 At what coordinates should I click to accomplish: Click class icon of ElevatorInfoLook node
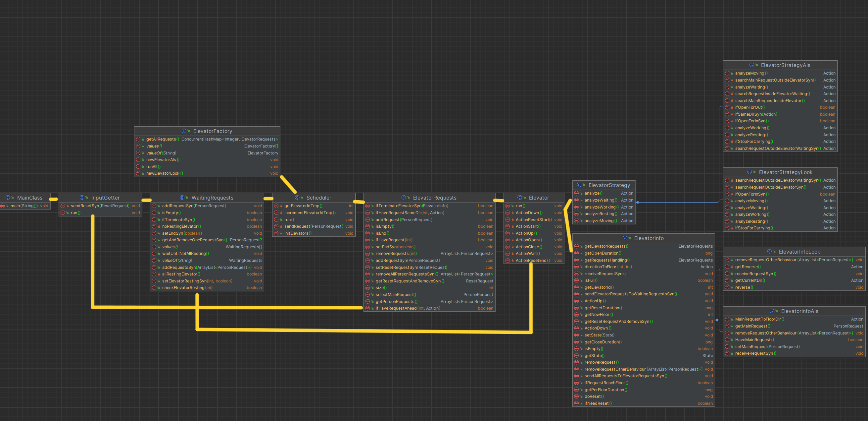769,252
